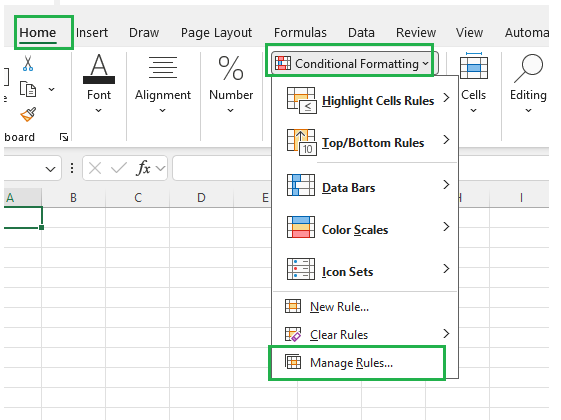Screen dimensions: 561x420
Task: Open Clear Rules submenu
Action: tap(365, 334)
